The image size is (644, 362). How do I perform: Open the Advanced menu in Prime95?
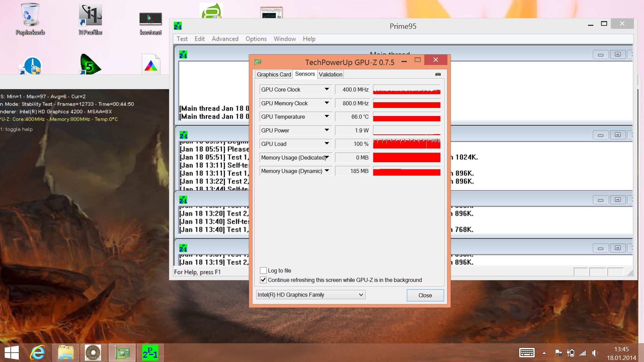[225, 39]
